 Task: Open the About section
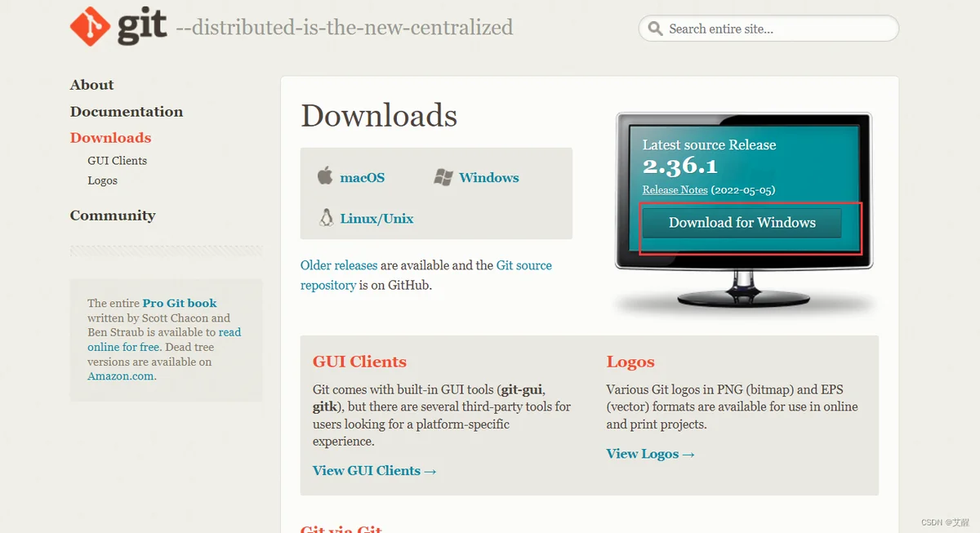tap(91, 85)
